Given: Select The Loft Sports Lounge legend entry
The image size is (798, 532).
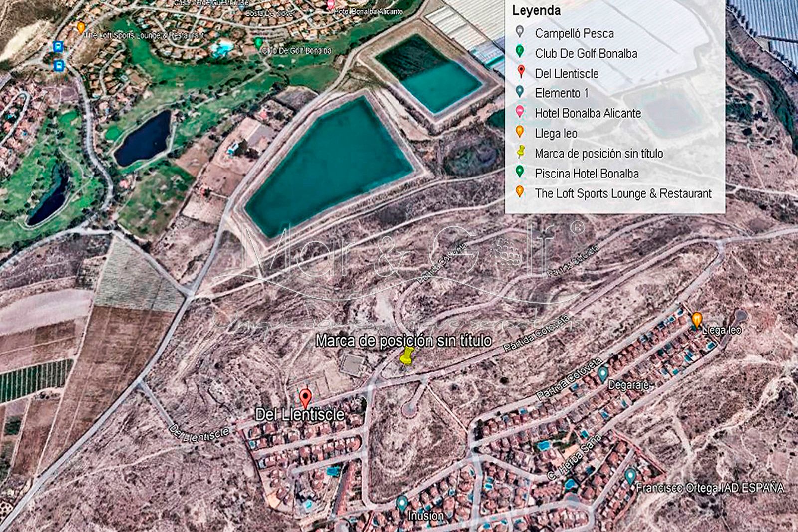Looking at the screenshot, I should coord(623,193).
